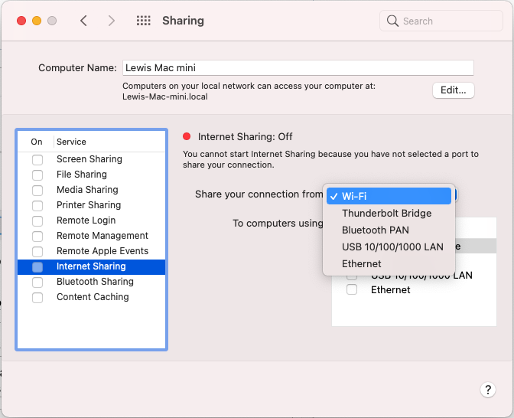
Task: Choose Wi-Fi in the connection dropdown
Action: (x=389, y=196)
